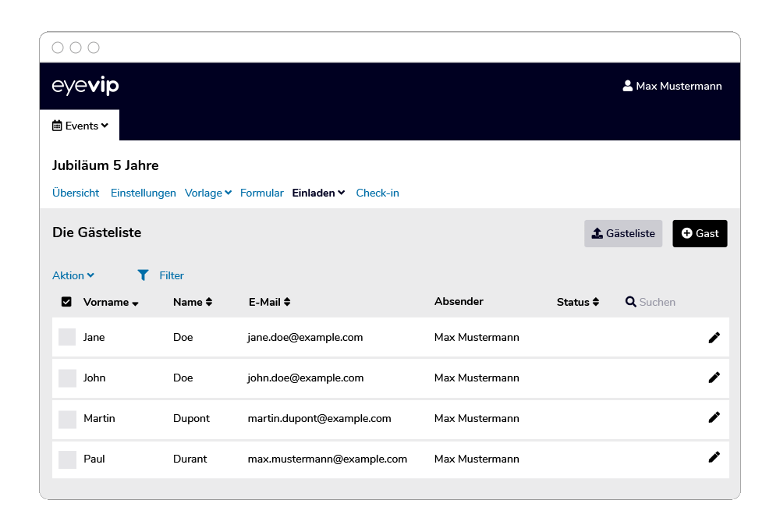The height and width of the screenshot is (532, 780).
Task: Click the eyevip logo
Action: tap(85, 86)
